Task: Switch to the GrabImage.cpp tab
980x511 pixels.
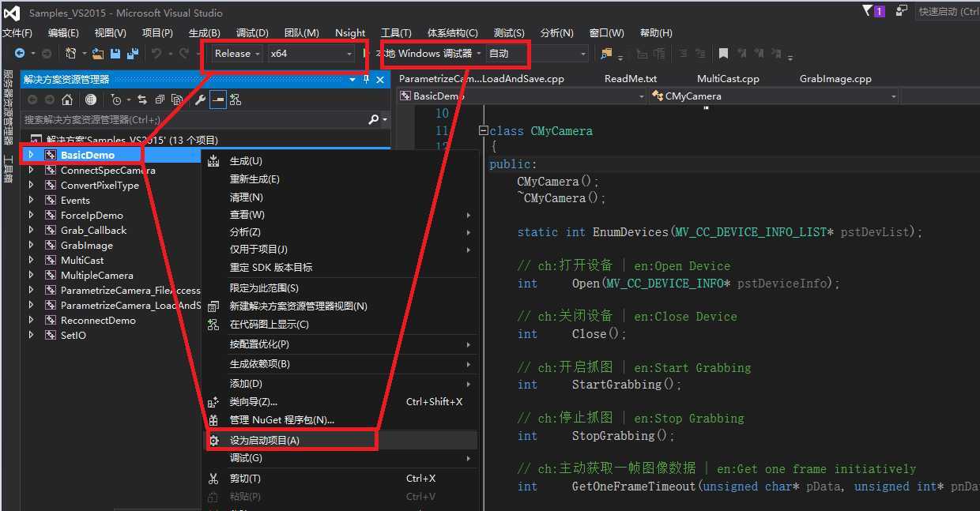Action: [835, 79]
